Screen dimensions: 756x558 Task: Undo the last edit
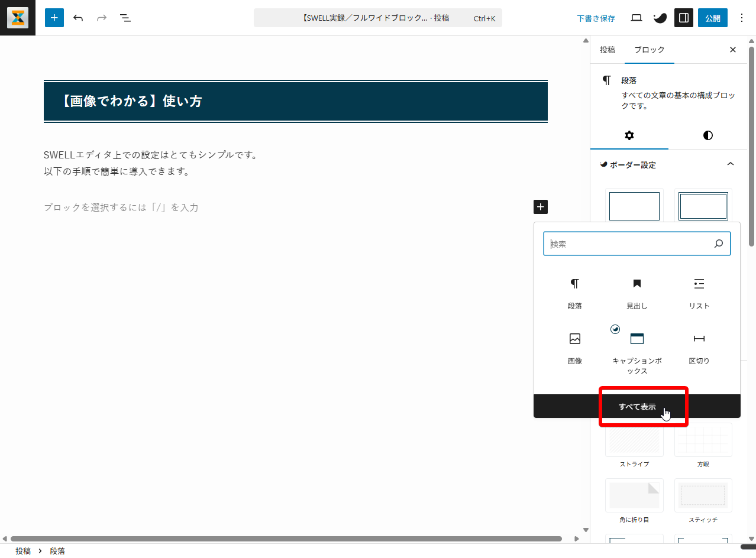[78, 18]
